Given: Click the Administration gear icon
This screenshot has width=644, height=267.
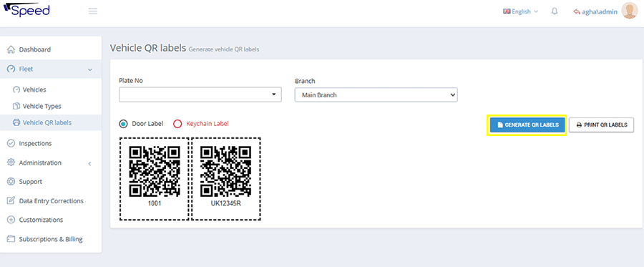Looking at the screenshot, I should 11,162.
